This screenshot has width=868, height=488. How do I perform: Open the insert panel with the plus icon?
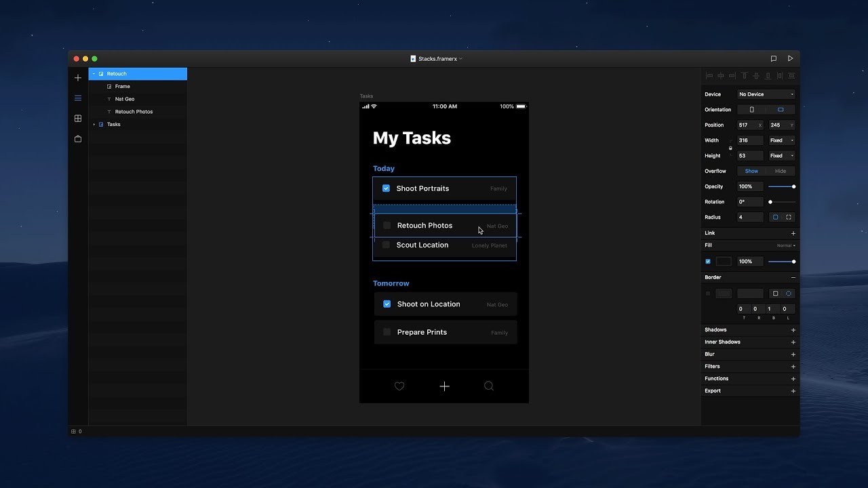pos(78,78)
